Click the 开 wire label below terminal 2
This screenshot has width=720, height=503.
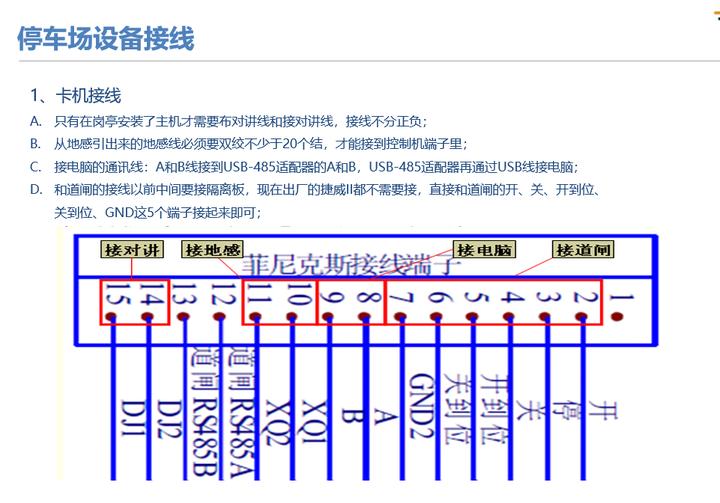coord(603,409)
